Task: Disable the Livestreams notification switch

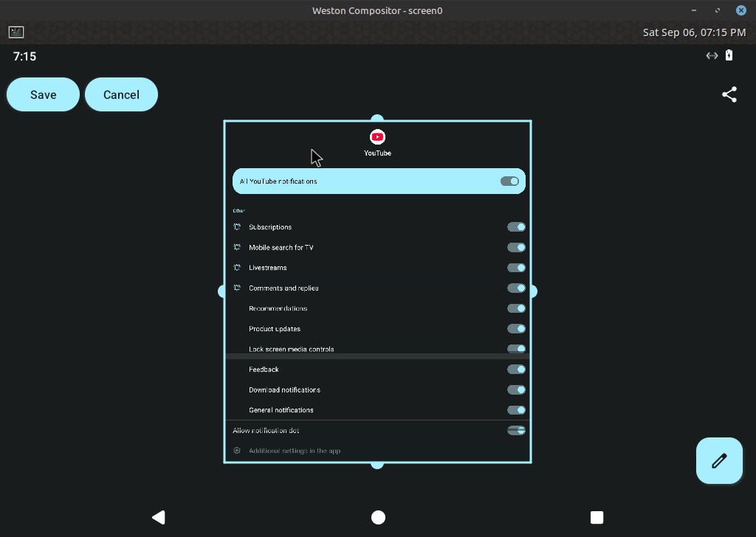Action: (516, 268)
